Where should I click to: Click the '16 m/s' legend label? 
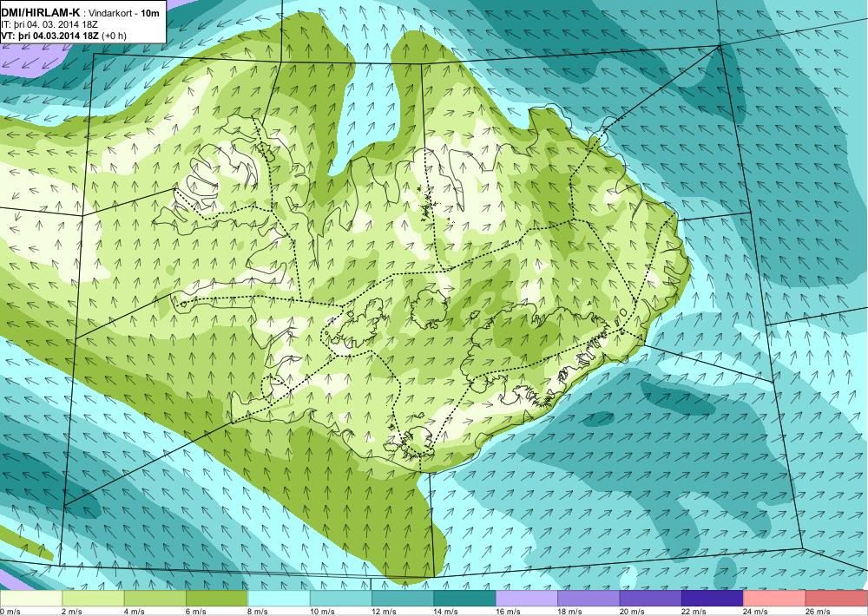click(x=508, y=612)
